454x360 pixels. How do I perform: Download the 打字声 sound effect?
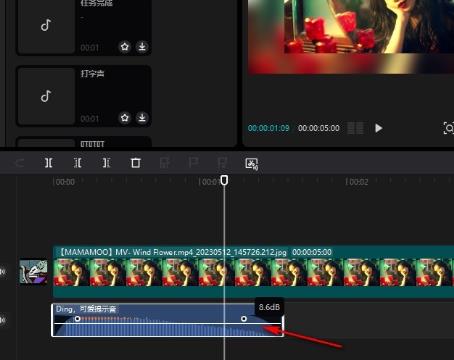click(x=142, y=118)
